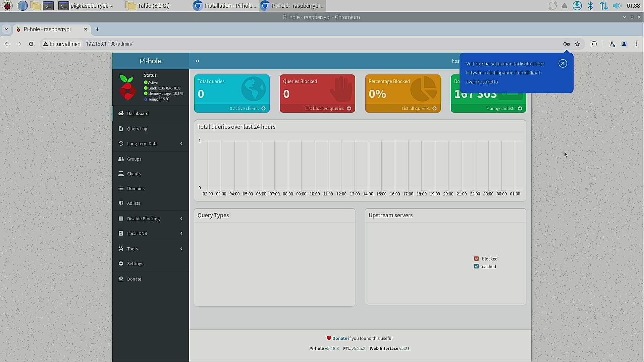Click the Donate icon in sidebar
Viewport: 644px width, 362px height.
[x=121, y=279]
